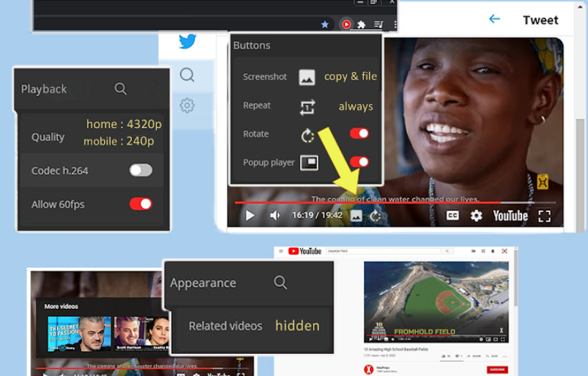Open YouTube hamburger menu
This screenshot has height=376, width=588.
(x=281, y=251)
